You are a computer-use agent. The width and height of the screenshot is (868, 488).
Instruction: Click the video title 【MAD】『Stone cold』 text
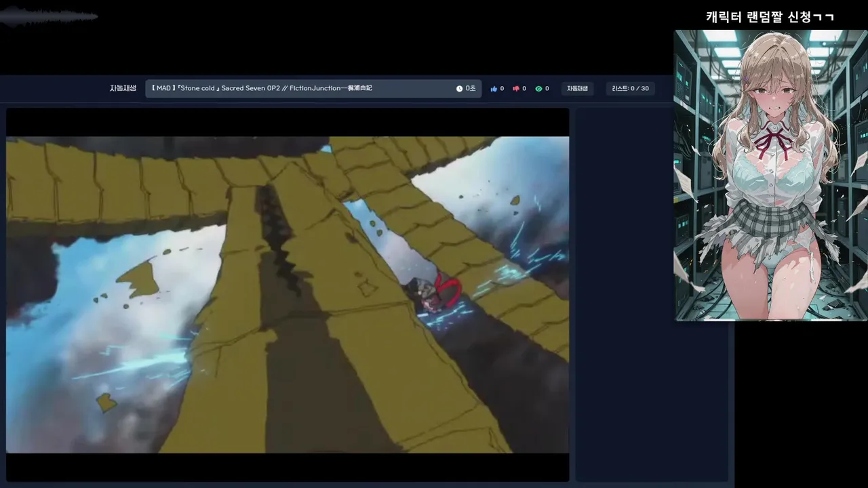coord(261,88)
